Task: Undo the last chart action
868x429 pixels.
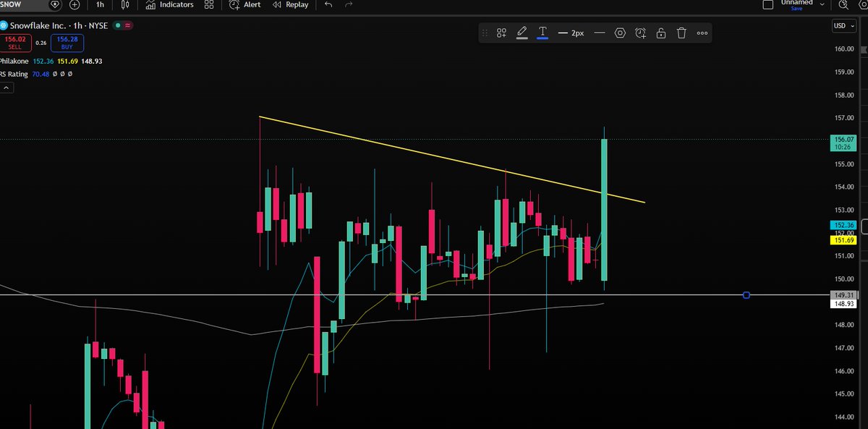Action: [328, 4]
